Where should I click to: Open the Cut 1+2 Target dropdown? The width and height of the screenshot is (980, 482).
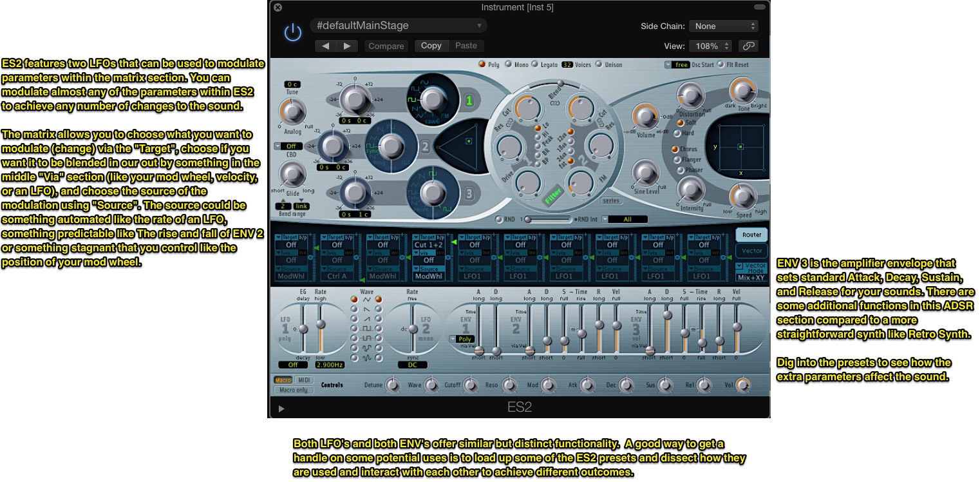tap(428, 244)
